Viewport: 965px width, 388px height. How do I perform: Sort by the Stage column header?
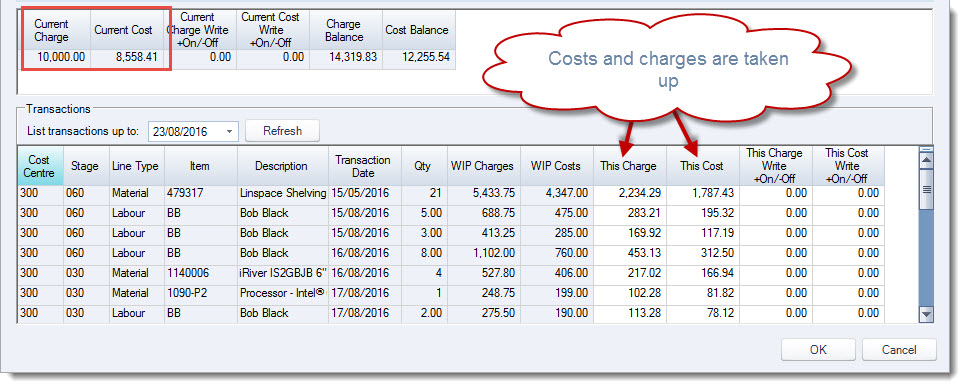tap(86, 166)
